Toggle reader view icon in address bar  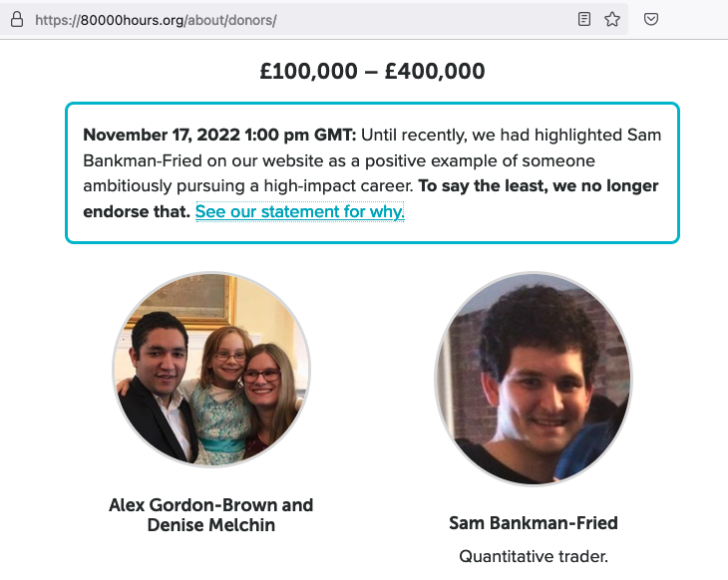coord(585,19)
